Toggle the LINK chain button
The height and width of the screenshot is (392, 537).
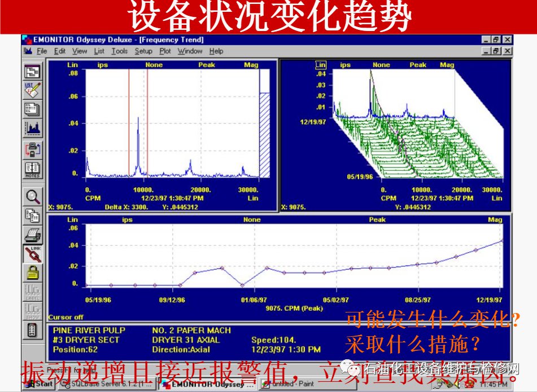coord(33,254)
